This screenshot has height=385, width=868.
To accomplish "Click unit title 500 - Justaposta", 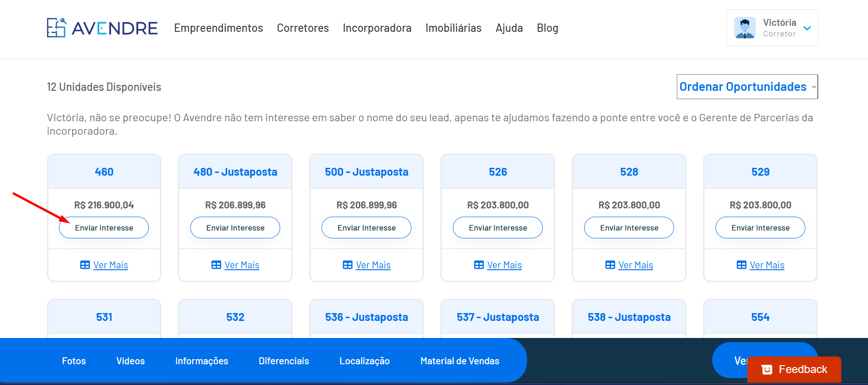I will coord(367,172).
